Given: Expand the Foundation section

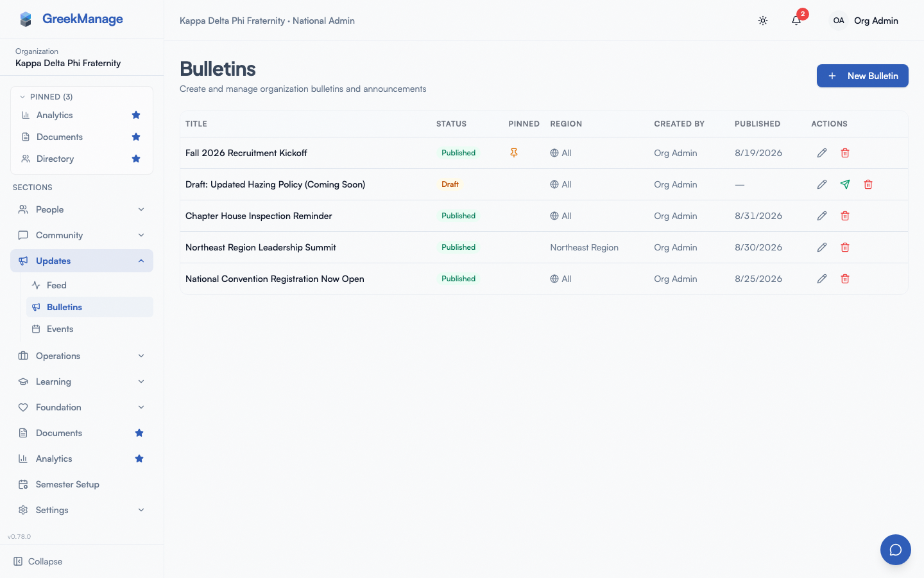Looking at the screenshot, I should (81, 407).
